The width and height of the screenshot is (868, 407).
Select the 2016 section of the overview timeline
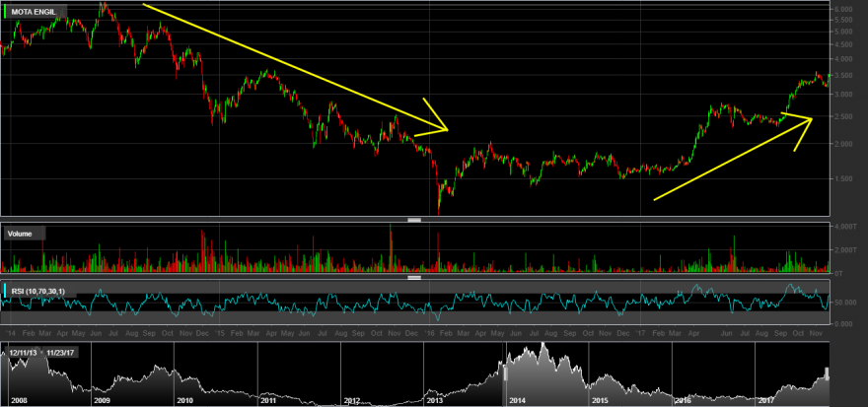tap(683, 400)
